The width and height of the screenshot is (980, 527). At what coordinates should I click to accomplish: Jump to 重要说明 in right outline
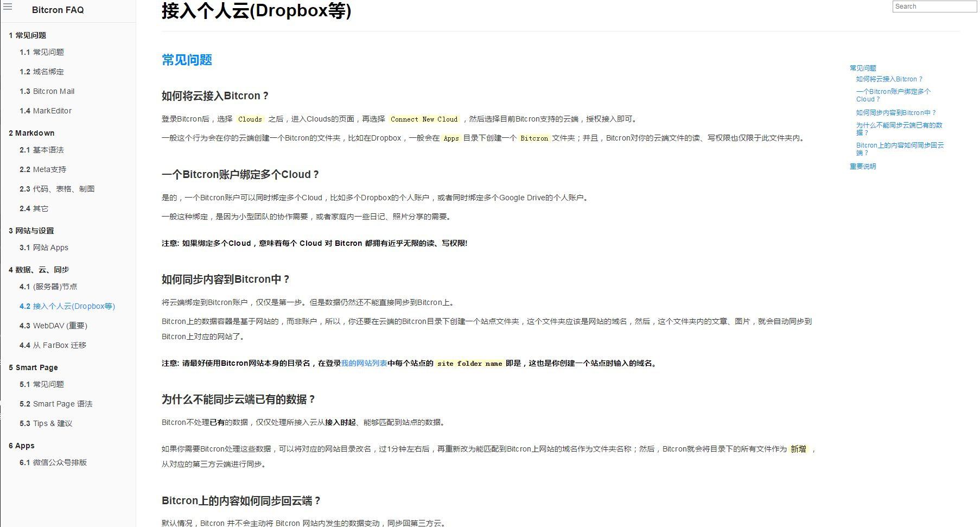[x=863, y=167]
